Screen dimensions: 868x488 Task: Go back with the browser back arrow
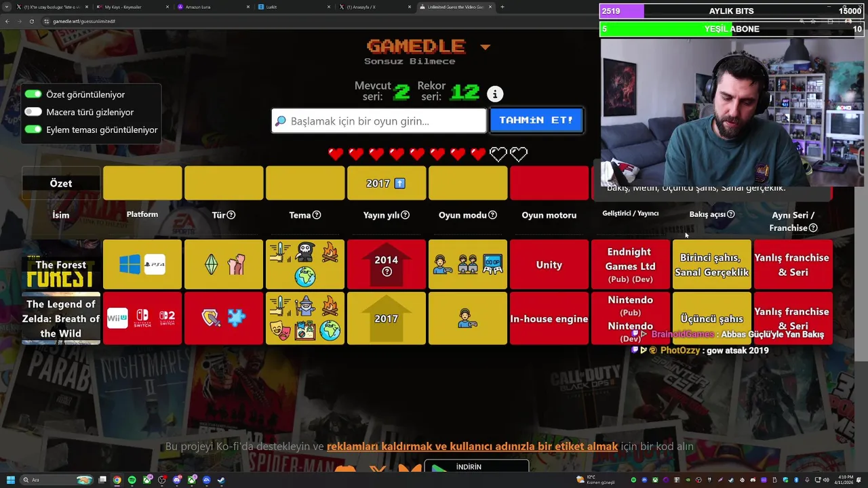point(7,21)
